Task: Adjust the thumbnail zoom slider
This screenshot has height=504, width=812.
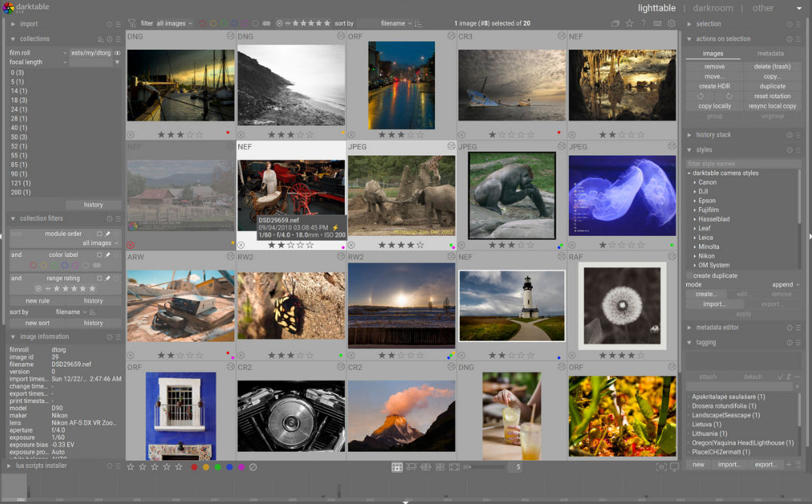Action: point(485,467)
